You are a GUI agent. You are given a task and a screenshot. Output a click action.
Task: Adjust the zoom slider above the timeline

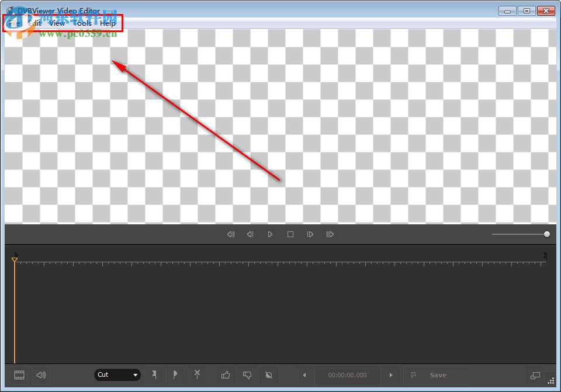546,234
